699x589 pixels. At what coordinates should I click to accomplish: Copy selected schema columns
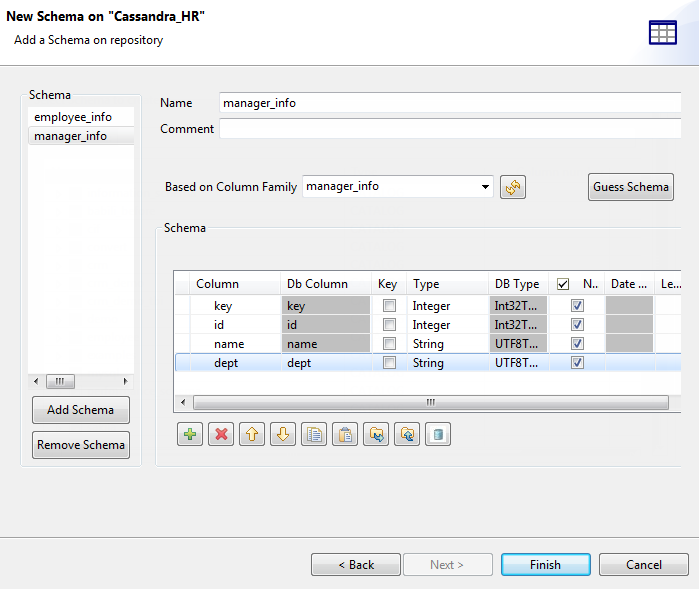tap(314, 435)
